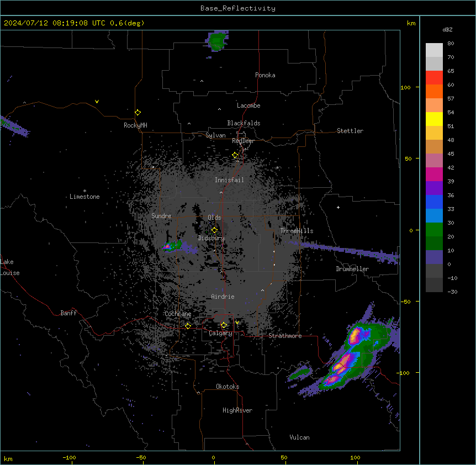The height and width of the screenshot is (465, 476).
Task: Click the Base_Reflectivity title text
Action: pos(238,8)
